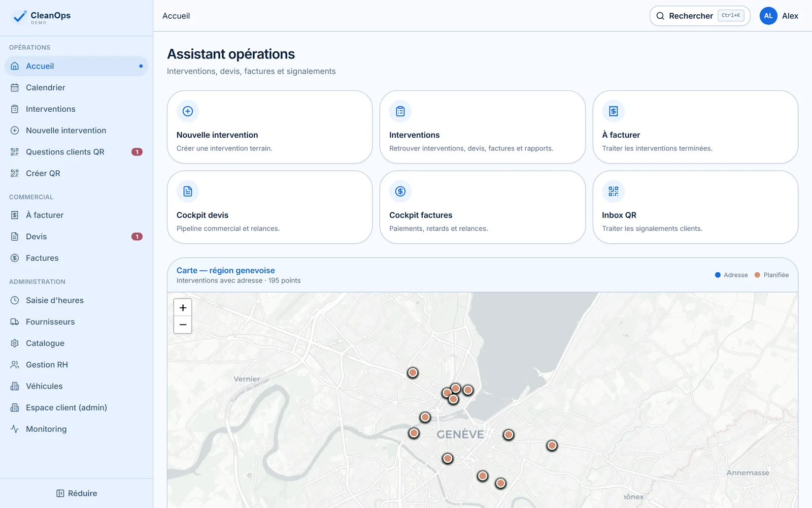Go to Questions clients QR

(76, 152)
